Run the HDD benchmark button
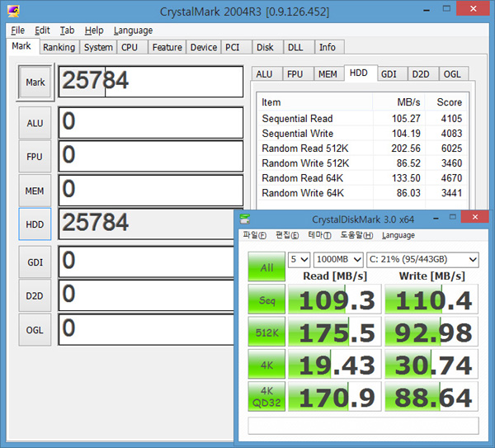This screenshot has height=448, width=495. (x=35, y=224)
